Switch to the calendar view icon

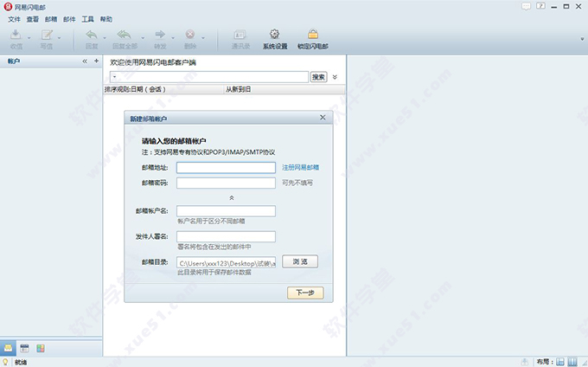click(x=24, y=348)
